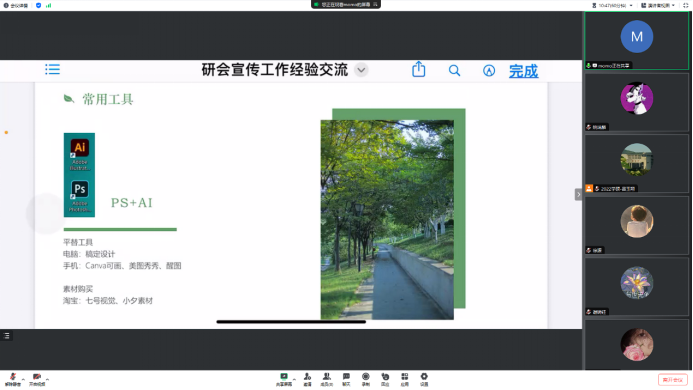The image size is (693, 390).
Task: Click the network signal strength indicator
Action: pos(48,5)
